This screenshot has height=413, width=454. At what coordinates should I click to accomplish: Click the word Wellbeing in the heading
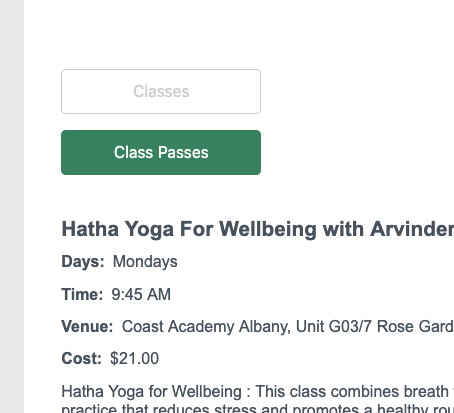[x=268, y=230]
